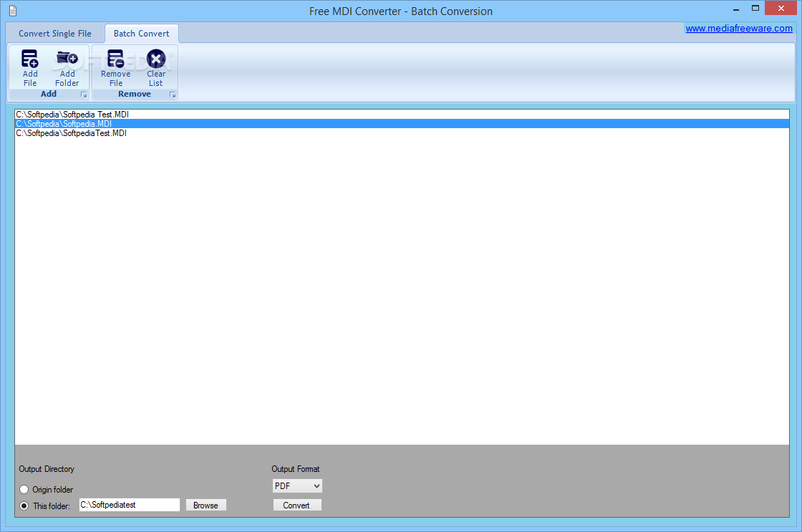Minimize the Free MDI Converter window

(736, 9)
